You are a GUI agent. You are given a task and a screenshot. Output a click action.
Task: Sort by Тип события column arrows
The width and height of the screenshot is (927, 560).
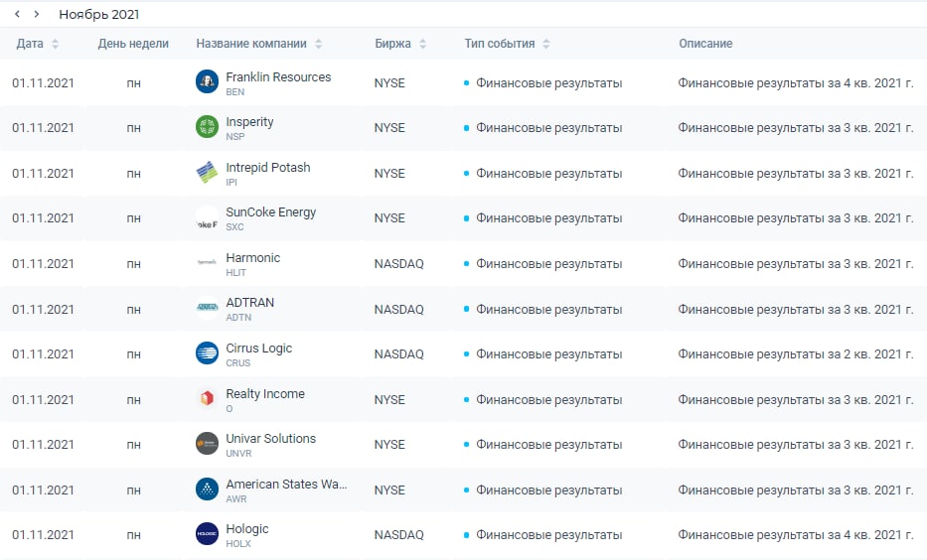(x=546, y=44)
